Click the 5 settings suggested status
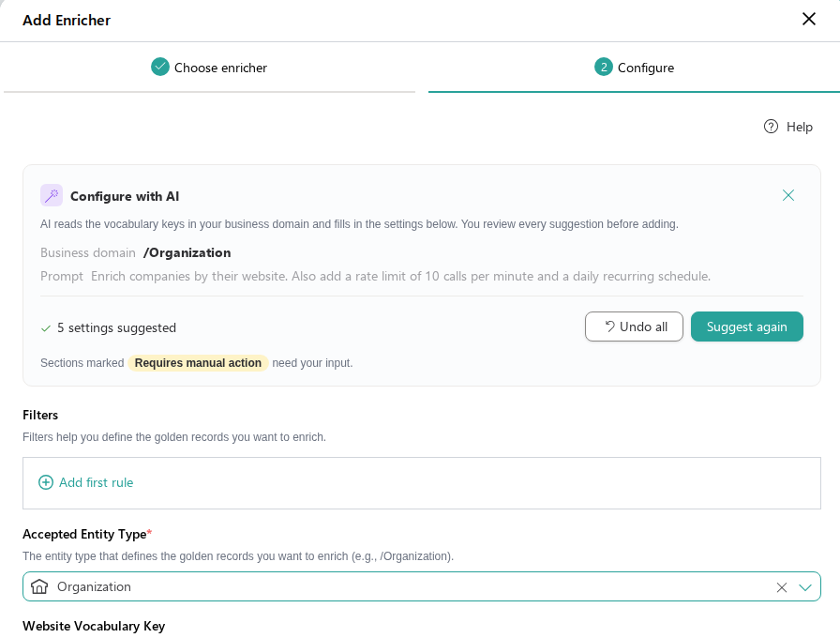Image resolution: width=840 pixels, height=638 pixels. (108, 327)
